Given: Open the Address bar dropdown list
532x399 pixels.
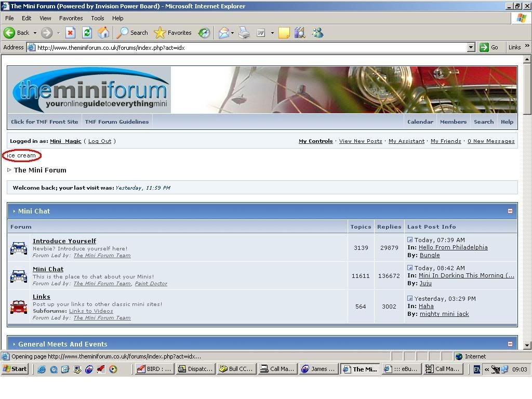Looking at the screenshot, I should (471, 47).
